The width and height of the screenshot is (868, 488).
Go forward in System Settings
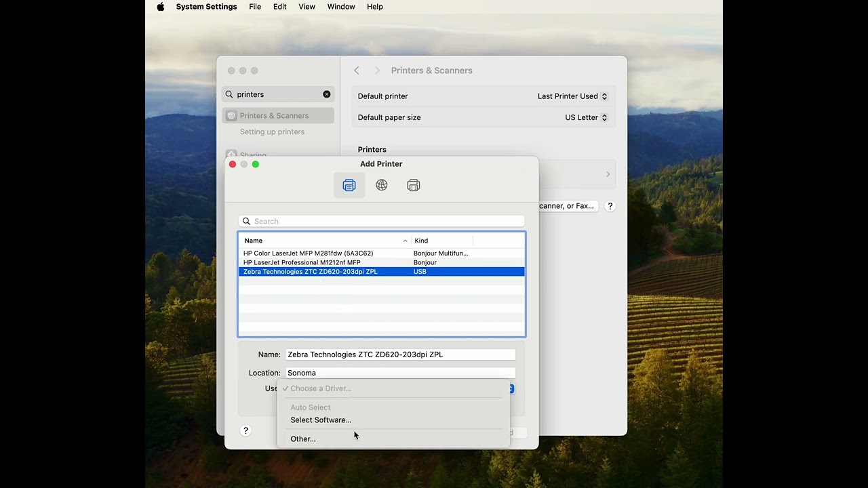377,70
